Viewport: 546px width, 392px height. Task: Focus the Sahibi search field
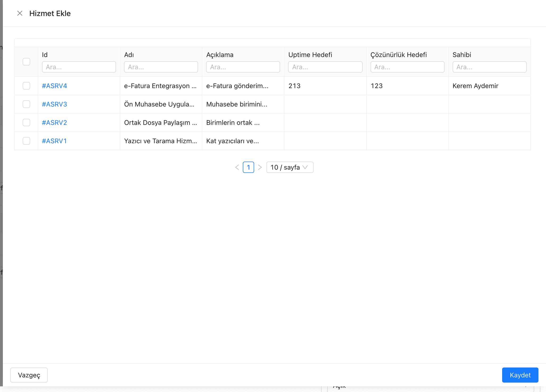pos(489,67)
